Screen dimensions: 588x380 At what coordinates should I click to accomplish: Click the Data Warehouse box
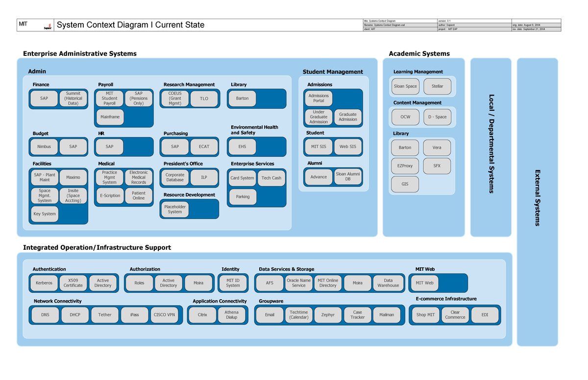(388, 283)
